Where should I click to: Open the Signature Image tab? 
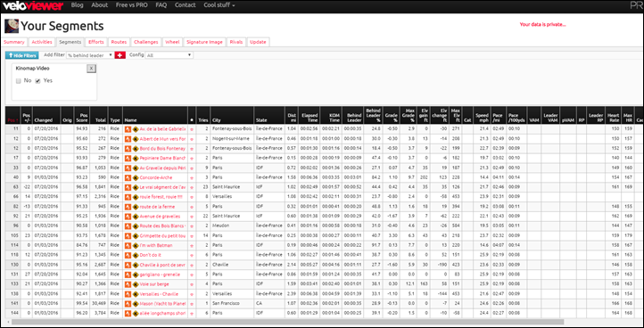[x=204, y=42]
